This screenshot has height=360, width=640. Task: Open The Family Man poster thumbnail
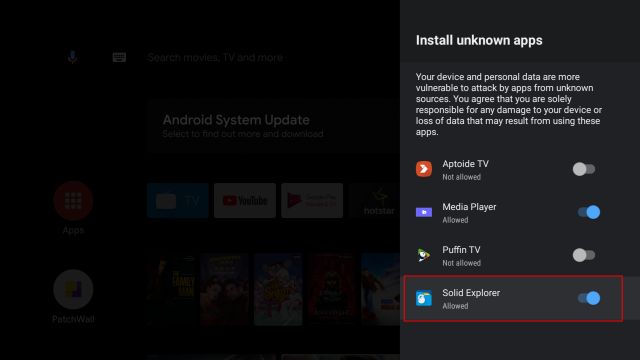pos(171,289)
